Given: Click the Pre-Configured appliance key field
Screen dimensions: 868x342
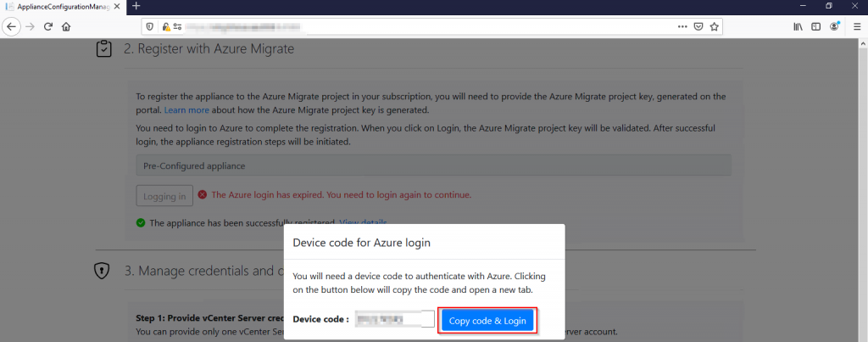Looking at the screenshot, I should (x=433, y=165).
